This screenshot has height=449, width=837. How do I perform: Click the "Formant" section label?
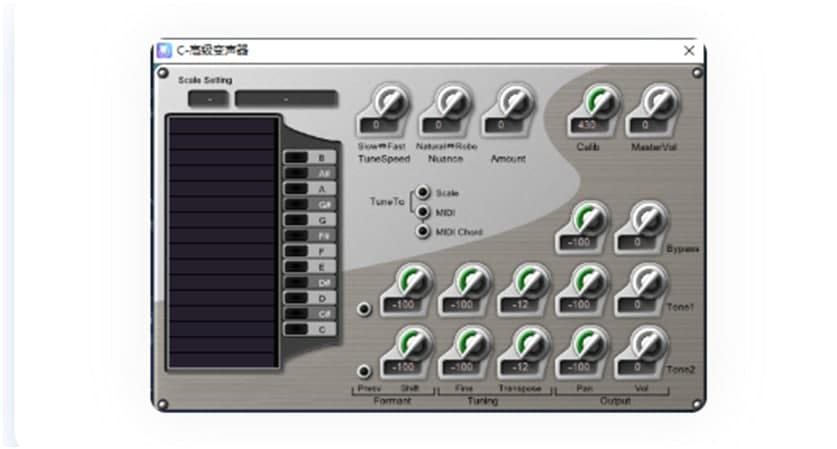point(392,401)
